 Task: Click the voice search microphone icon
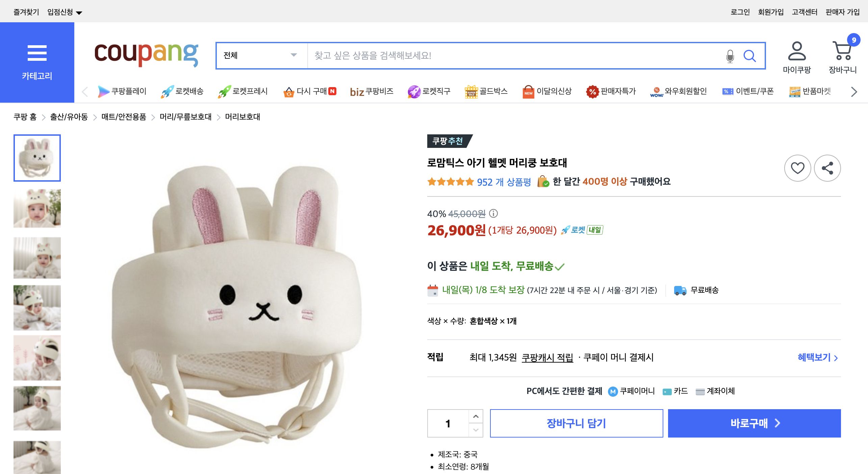coord(730,56)
